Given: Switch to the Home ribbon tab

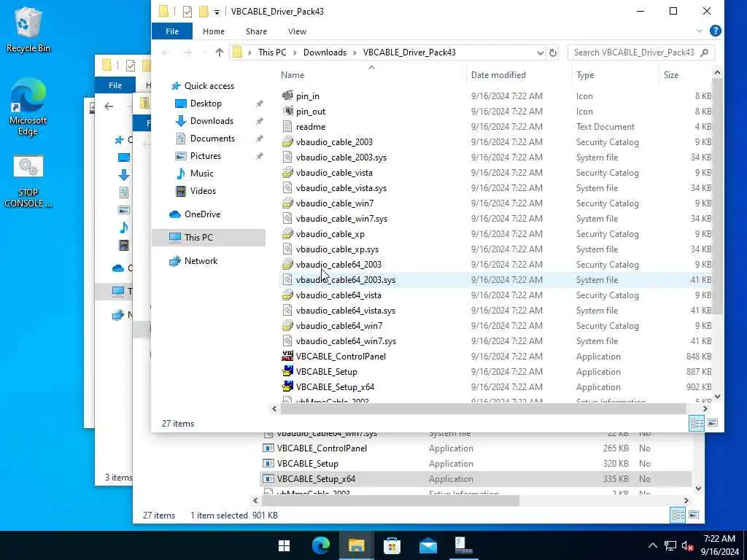Looking at the screenshot, I should (x=214, y=31).
